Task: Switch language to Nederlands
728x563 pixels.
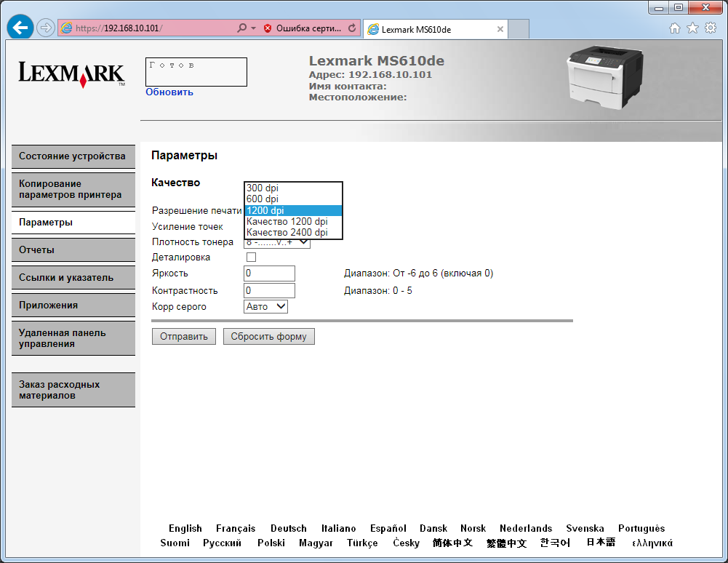Action: [x=526, y=528]
